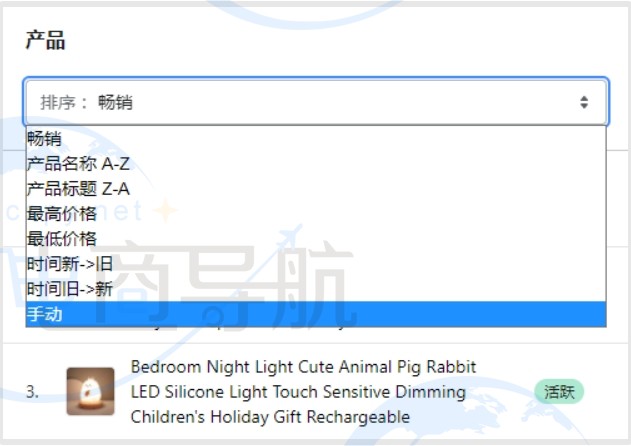631x446 pixels.
Task: Click row number 3 in the product list
Action: click(x=33, y=392)
